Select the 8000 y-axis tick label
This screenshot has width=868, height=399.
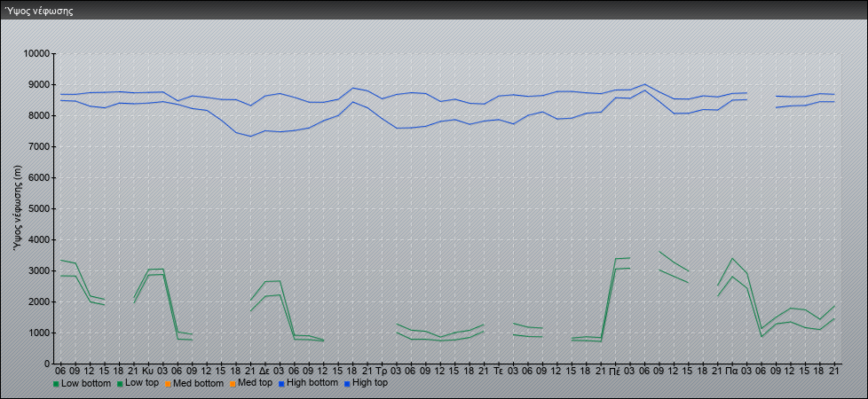pyautogui.click(x=39, y=115)
